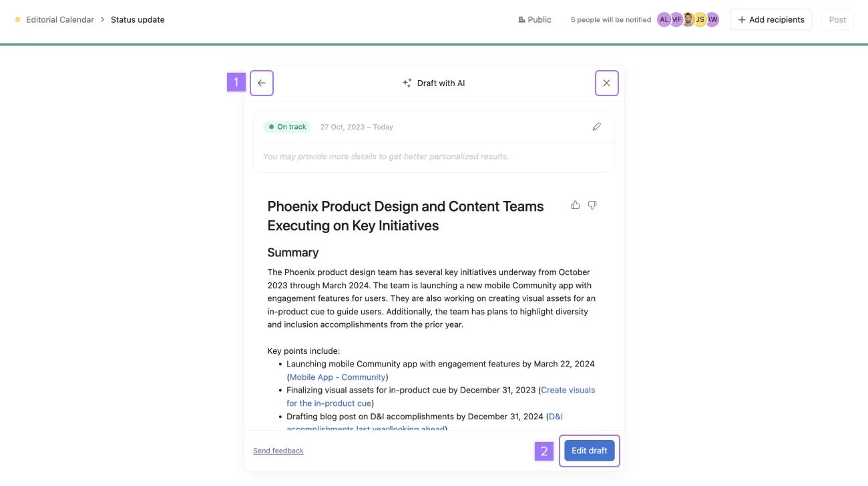Give thumbs up to the AI draft
The image size is (868, 486).
point(576,205)
